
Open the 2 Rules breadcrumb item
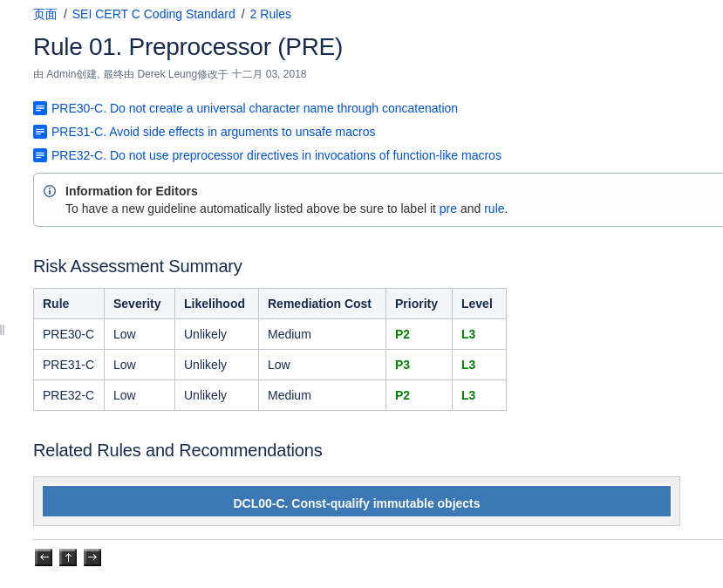point(270,14)
